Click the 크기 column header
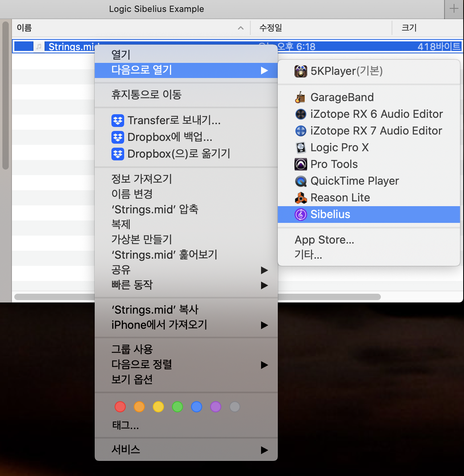This screenshot has height=476, width=464. click(427, 28)
